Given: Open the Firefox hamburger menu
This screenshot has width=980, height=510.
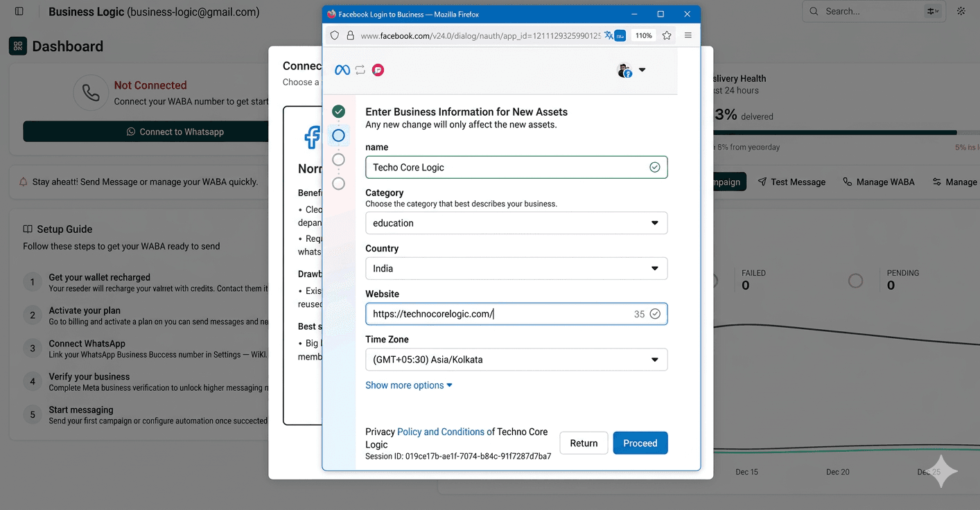Looking at the screenshot, I should pos(688,35).
